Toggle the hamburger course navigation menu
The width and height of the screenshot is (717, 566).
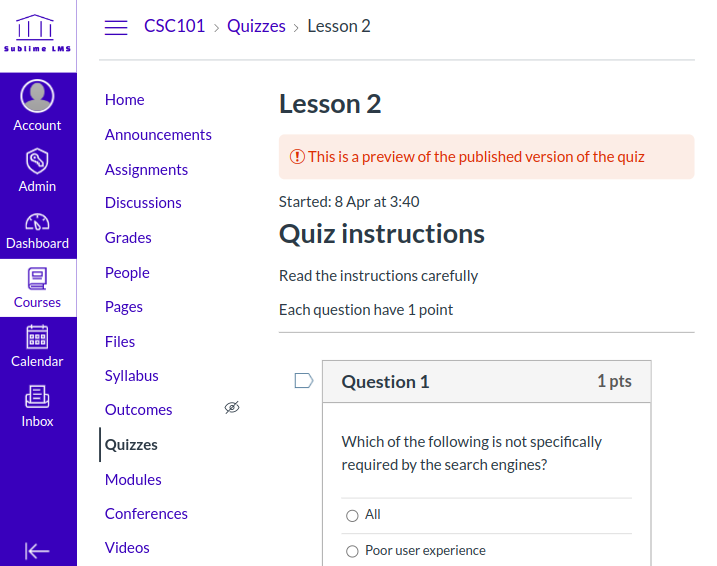click(116, 27)
